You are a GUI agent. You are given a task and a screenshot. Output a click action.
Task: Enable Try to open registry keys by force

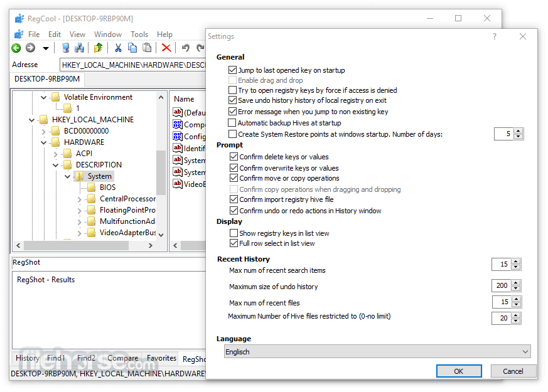(x=232, y=90)
